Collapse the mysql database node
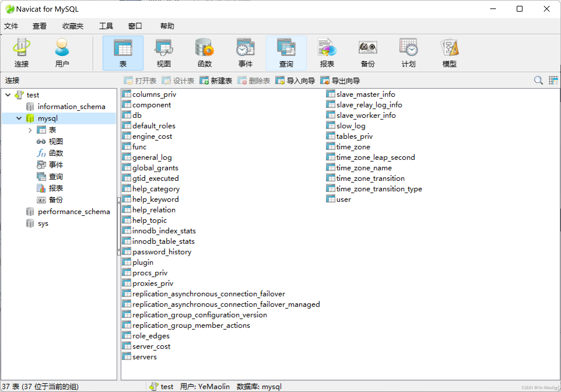This screenshot has height=392, width=561. pos(19,118)
